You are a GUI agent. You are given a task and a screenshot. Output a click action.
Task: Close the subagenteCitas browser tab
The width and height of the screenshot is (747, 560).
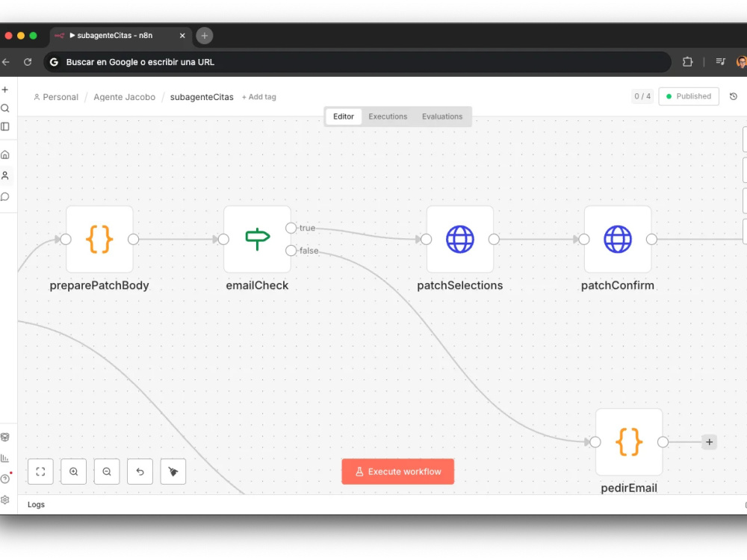pos(182,36)
